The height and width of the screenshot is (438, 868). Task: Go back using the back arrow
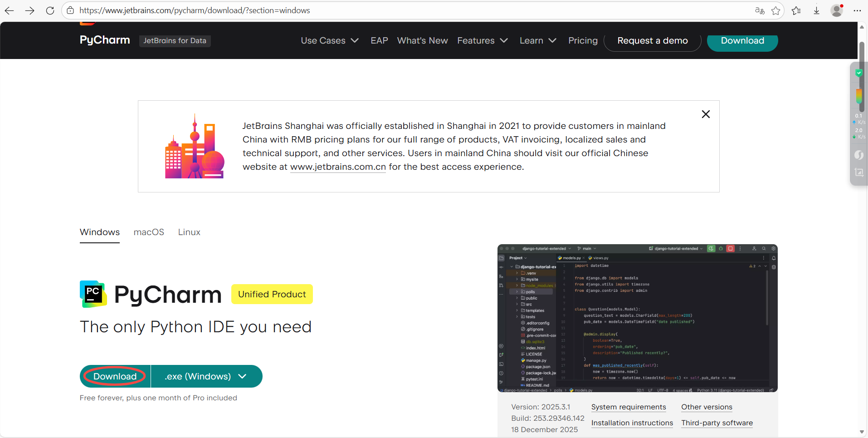pyautogui.click(x=10, y=10)
